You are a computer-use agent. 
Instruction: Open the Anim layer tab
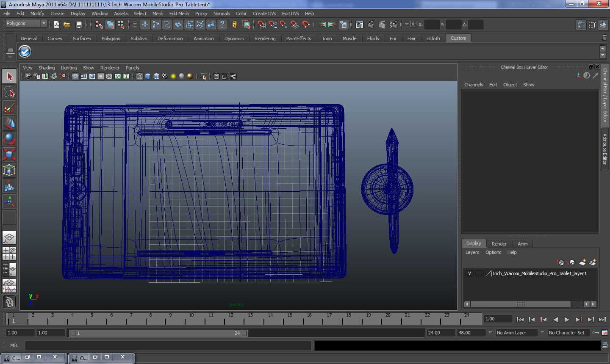(523, 244)
